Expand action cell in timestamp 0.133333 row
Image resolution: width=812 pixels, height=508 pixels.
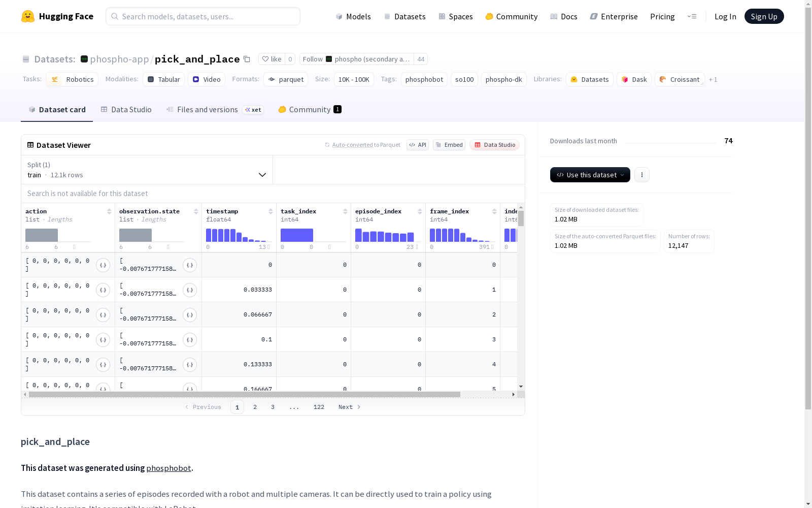(x=103, y=365)
